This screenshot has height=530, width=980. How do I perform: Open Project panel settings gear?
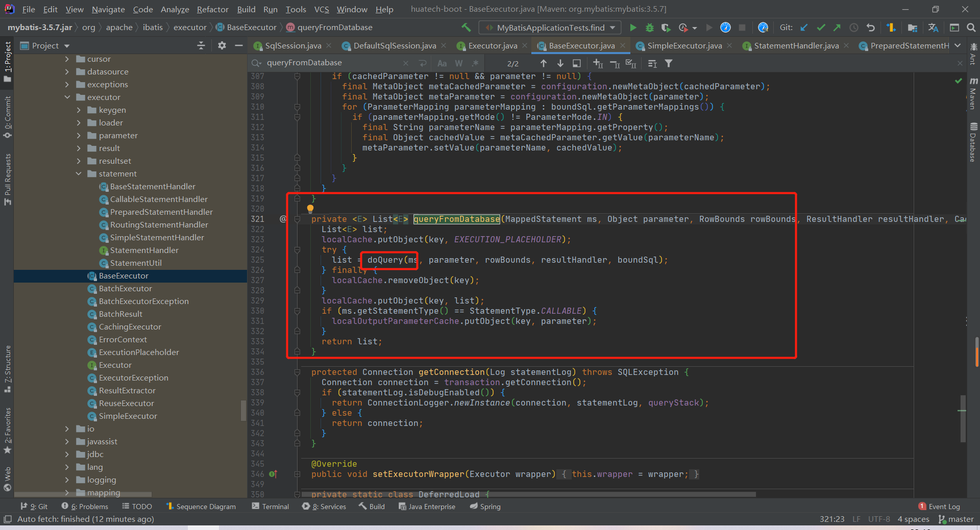click(222, 45)
